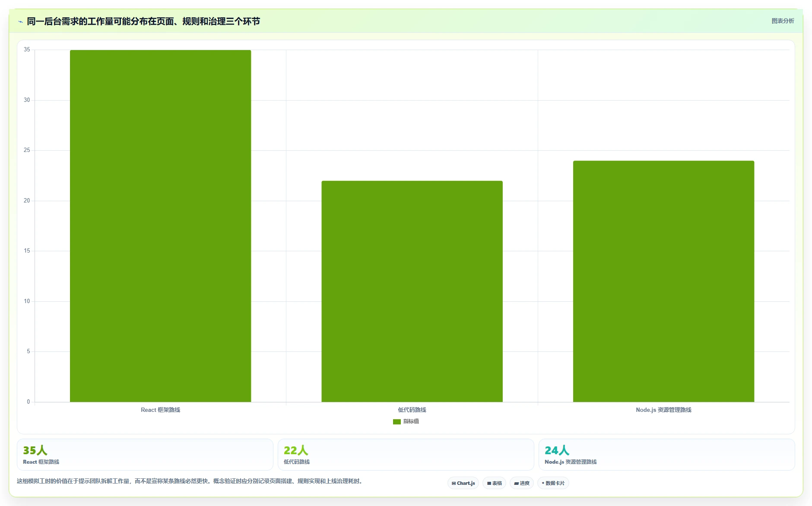Click the 数据卡片 chip star icon
The height and width of the screenshot is (506, 812).
coord(543,483)
